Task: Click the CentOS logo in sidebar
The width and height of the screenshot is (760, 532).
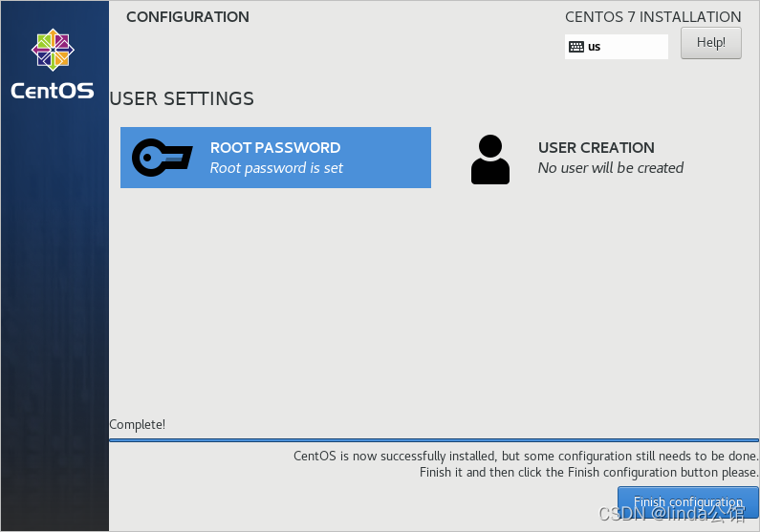Action: click(53, 50)
